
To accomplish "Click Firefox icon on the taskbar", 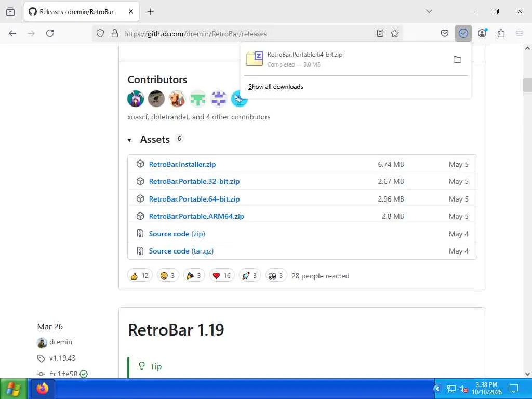I will pyautogui.click(x=43, y=389).
